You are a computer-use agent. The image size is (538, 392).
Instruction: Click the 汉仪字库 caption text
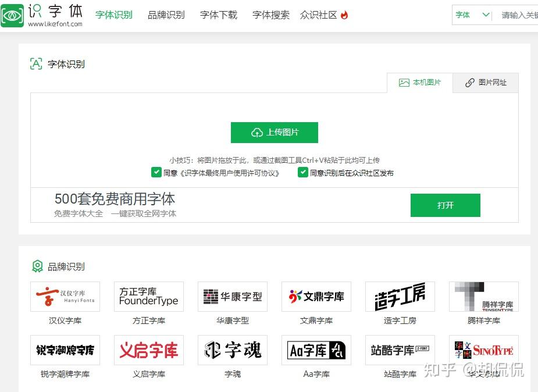click(65, 320)
